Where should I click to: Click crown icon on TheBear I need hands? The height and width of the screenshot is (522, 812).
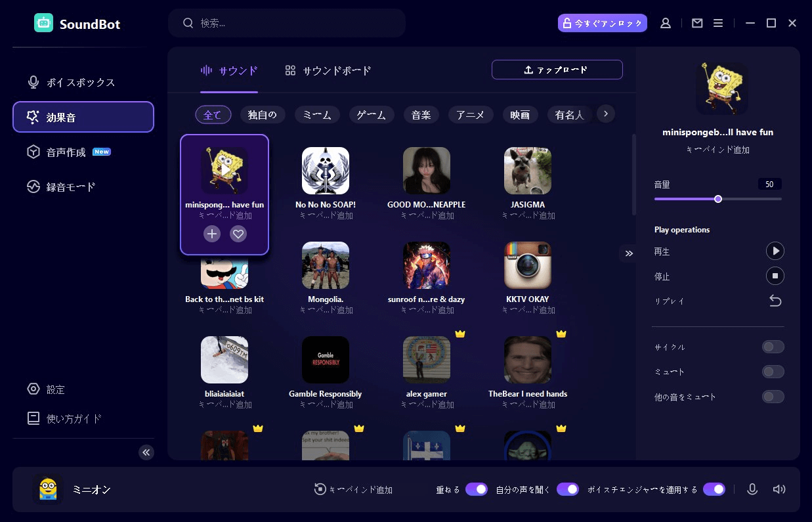click(x=561, y=334)
